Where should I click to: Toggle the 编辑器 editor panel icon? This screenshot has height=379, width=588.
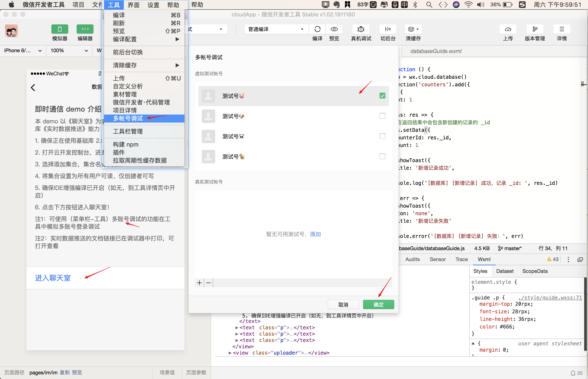[x=85, y=29]
